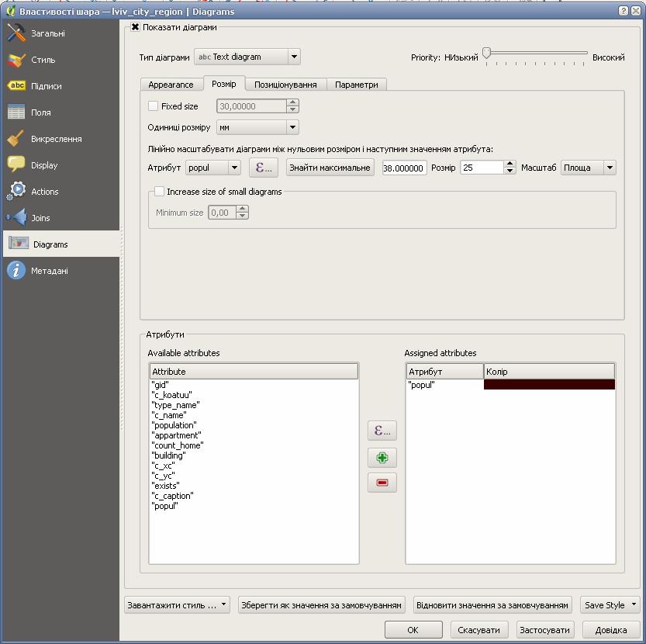Click the red minus remove attribute button
The width and height of the screenshot is (646, 644).
click(x=382, y=483)
